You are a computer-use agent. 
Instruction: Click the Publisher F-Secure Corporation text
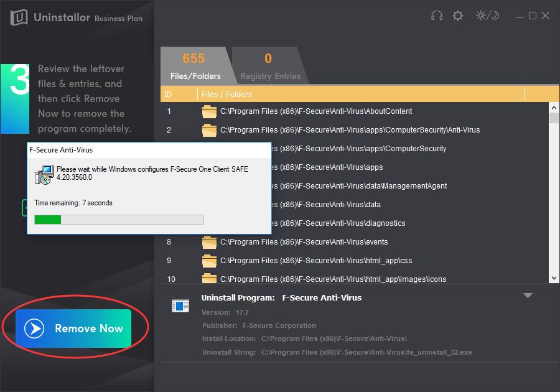[x=259, y=325]
